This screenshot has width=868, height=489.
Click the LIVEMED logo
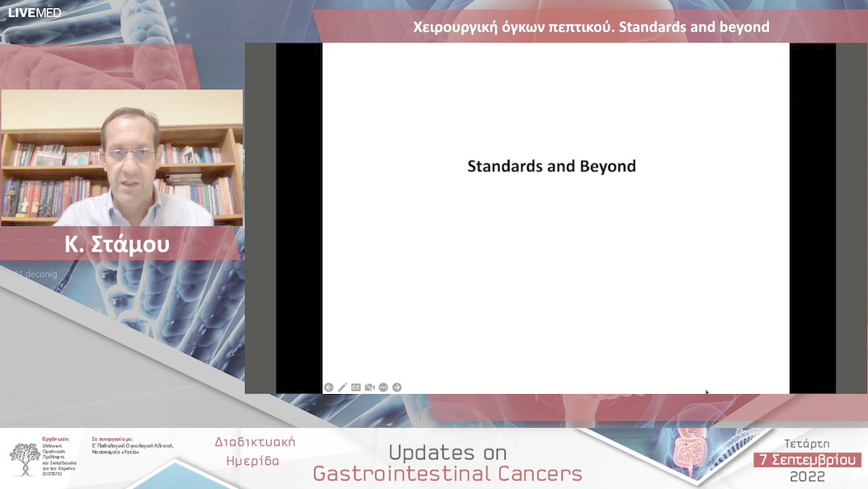35,12
